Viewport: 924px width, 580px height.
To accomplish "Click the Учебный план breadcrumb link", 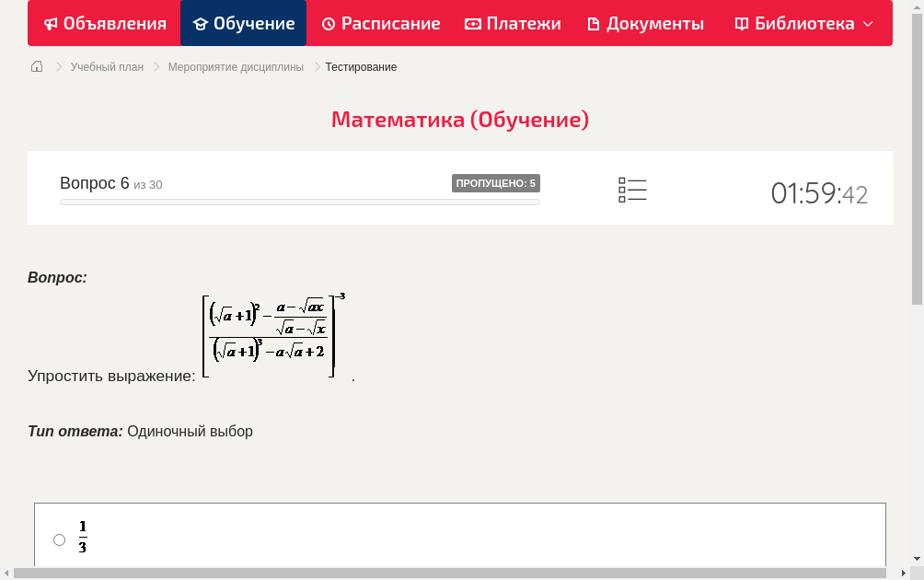I will (108, 66).
